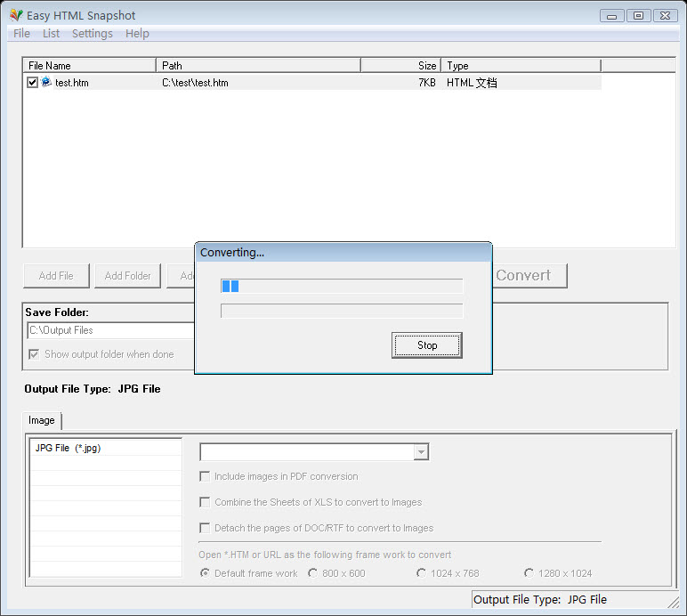
Task: Switch to the Image tab
Action: click(x=42, y=420)
